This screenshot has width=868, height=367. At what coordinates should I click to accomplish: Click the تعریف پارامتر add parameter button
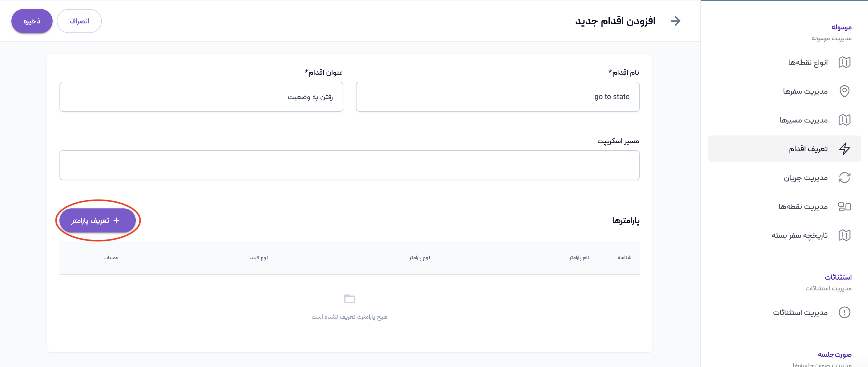[97, 220]
